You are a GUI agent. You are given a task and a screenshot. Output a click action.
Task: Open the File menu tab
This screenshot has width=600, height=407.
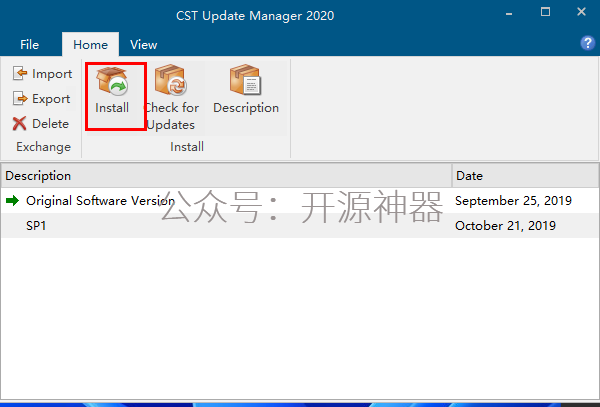[29, 45]
